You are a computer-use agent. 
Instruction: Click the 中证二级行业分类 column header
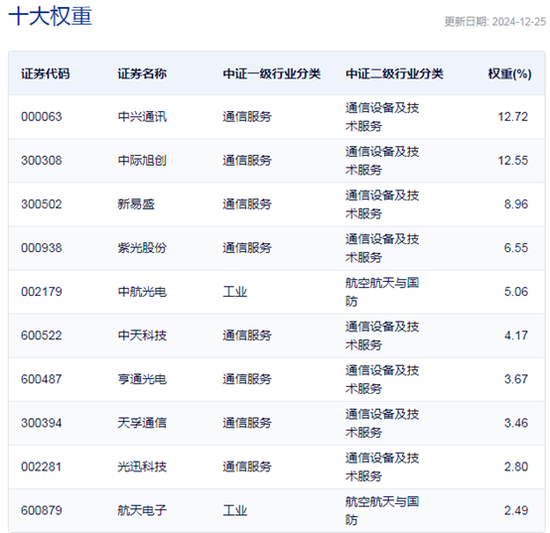pos(394,74)
